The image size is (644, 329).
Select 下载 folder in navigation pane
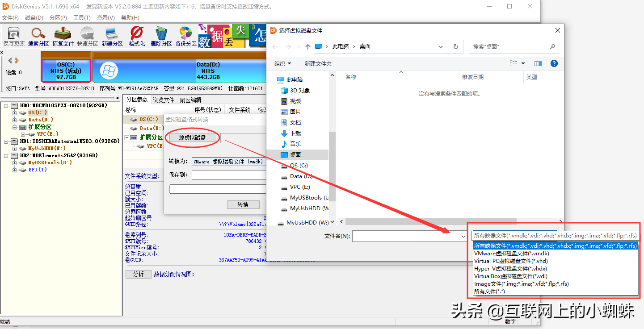[290, 133]
